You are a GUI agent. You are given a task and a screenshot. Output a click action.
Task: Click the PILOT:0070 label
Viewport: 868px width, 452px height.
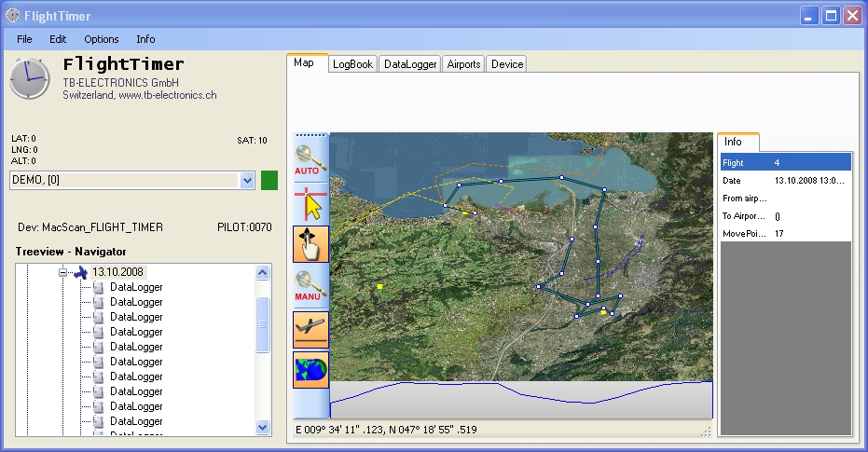point(244,227)
